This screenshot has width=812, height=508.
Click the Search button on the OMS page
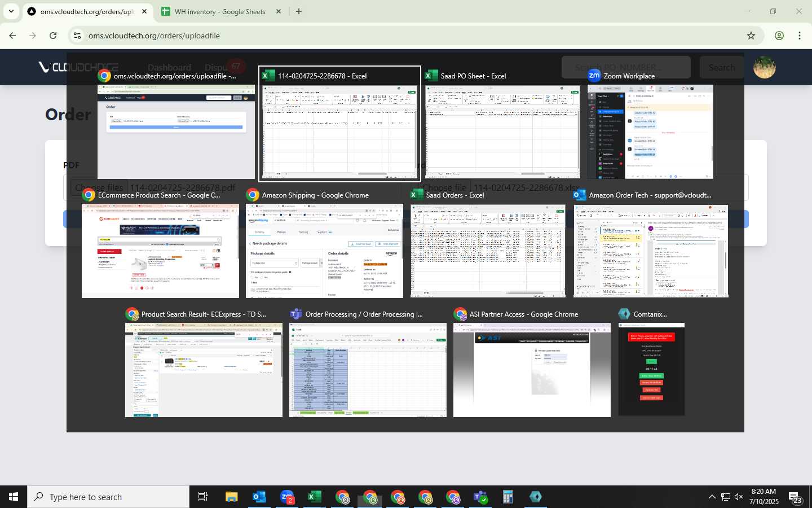[x=722, y=67]
